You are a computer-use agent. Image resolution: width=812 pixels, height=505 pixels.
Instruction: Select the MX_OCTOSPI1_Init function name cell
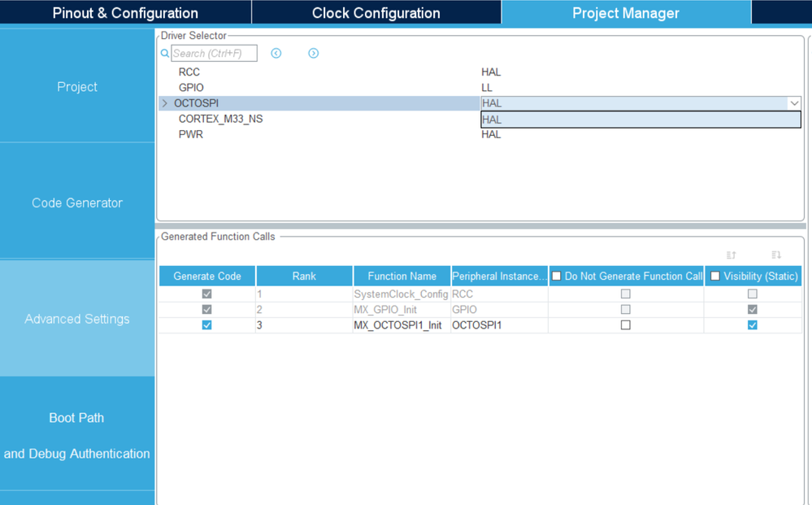[x=402, y=325]
